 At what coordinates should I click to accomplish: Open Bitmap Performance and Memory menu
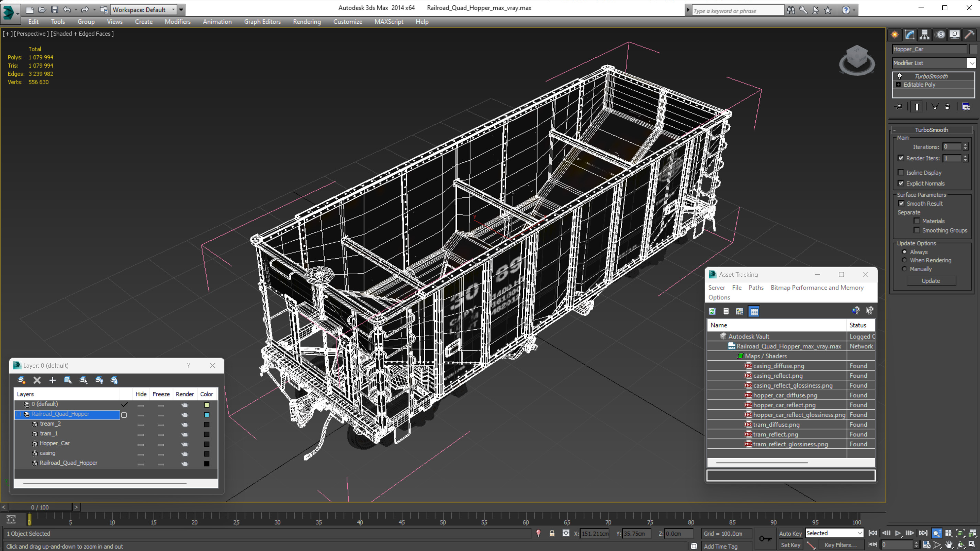tap(817, 287)
